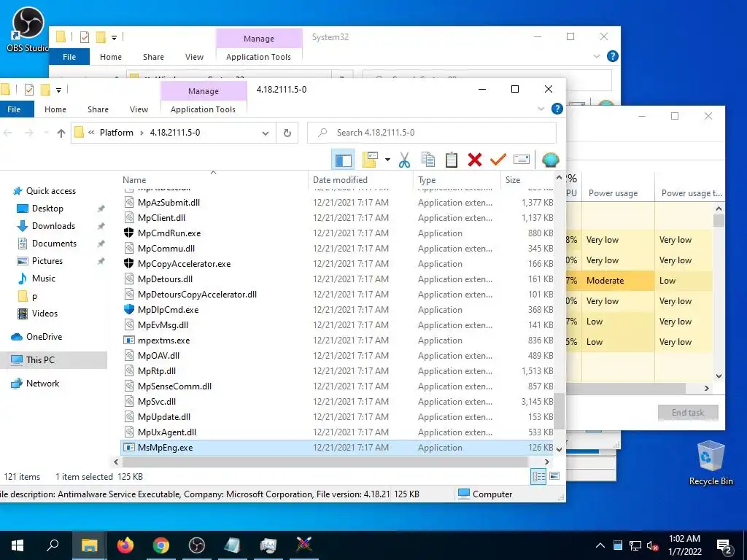
Task: Open taskbar search magnifier
Action: pyautogui.click(x=53, y=545)
